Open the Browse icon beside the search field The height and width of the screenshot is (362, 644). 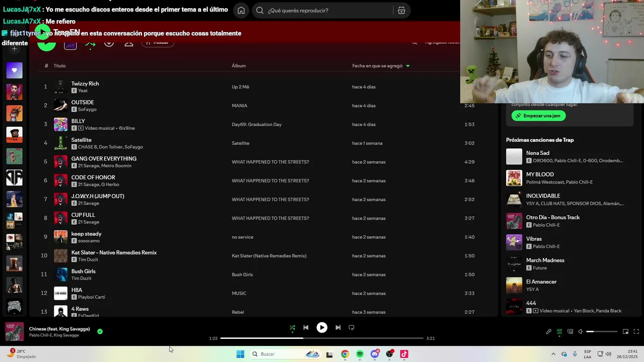[x=401, y=10]
